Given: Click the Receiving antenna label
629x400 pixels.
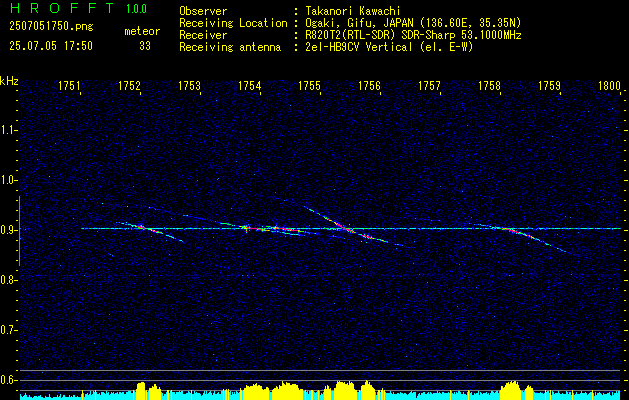Looking at the screenshot, I should click(x=230, y=47).
